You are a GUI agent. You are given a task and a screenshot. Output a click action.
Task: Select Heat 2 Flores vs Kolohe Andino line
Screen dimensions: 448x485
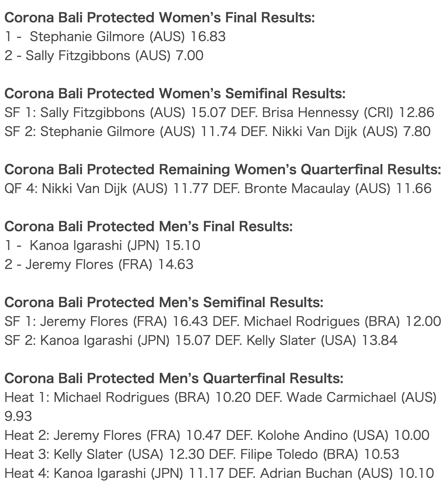point(217,436)
